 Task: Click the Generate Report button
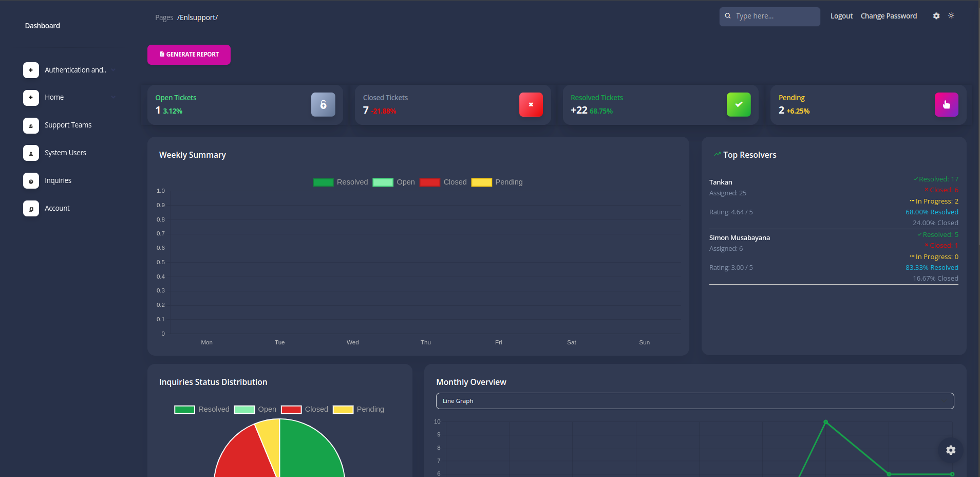click(x=189, y=55)
